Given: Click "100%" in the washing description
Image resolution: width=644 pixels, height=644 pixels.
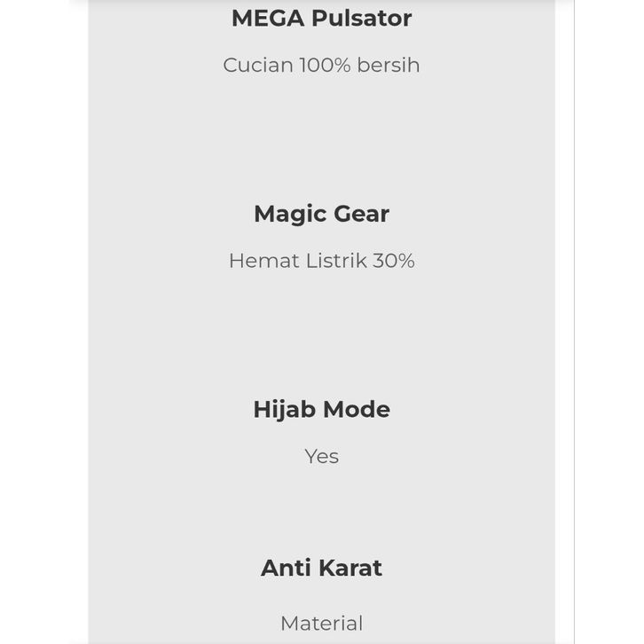Looking at the screenshot, I should [x=325, y=65].
